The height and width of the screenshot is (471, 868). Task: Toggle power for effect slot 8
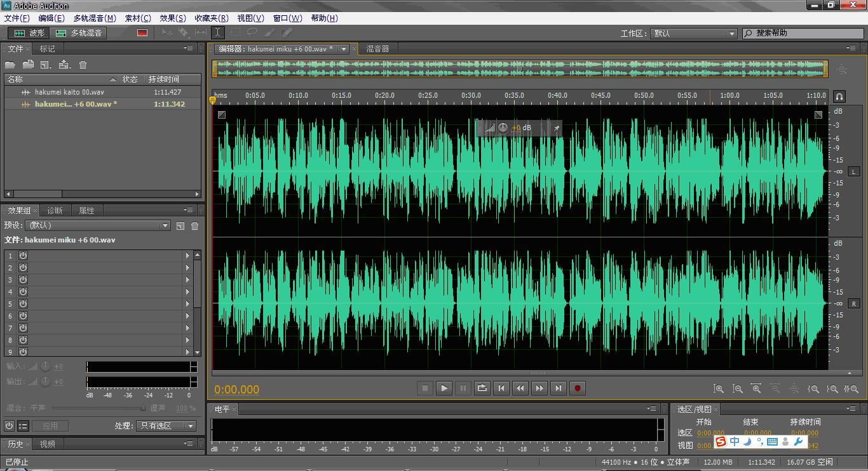click(x=23, y=340)
